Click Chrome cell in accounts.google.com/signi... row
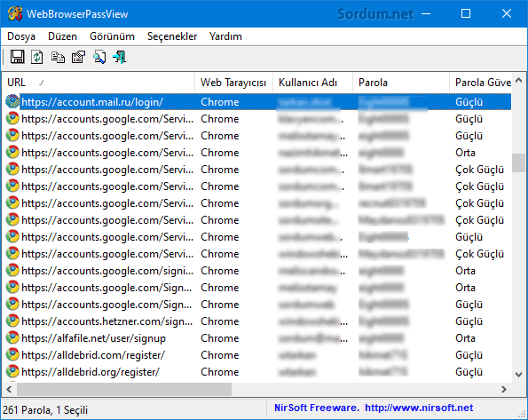The width and height of the screenshot is (528, 420). 220,270
